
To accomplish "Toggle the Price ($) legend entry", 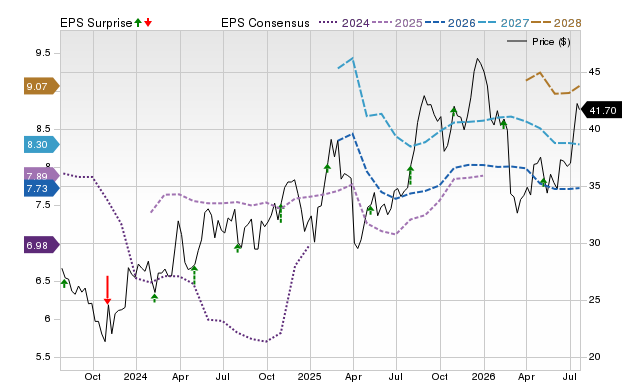I will coord(538,42).
